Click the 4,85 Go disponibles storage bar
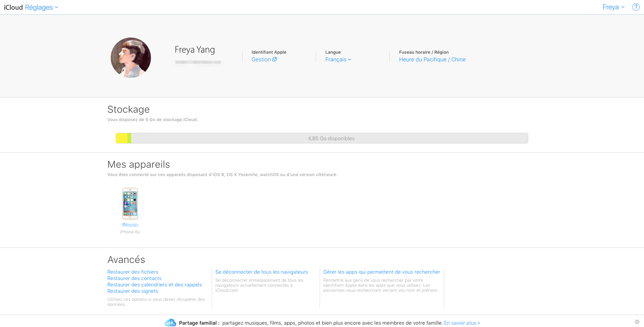 point(322,138)
